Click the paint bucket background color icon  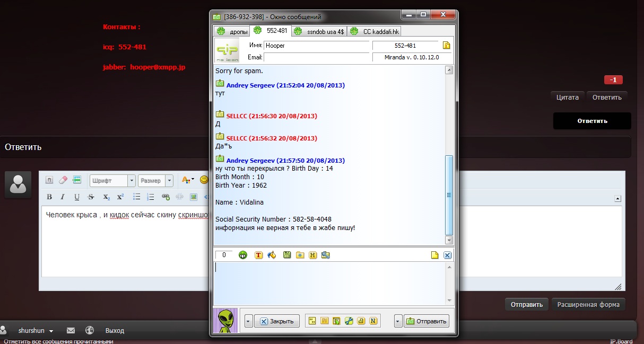point(272,255)
